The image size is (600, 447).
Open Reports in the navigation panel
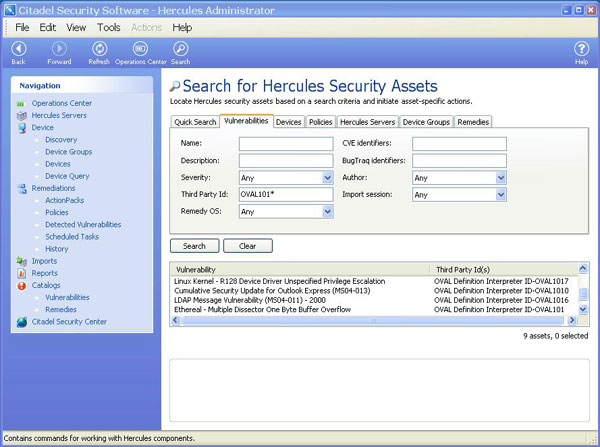pyautogui.click(x=44, y=273)
